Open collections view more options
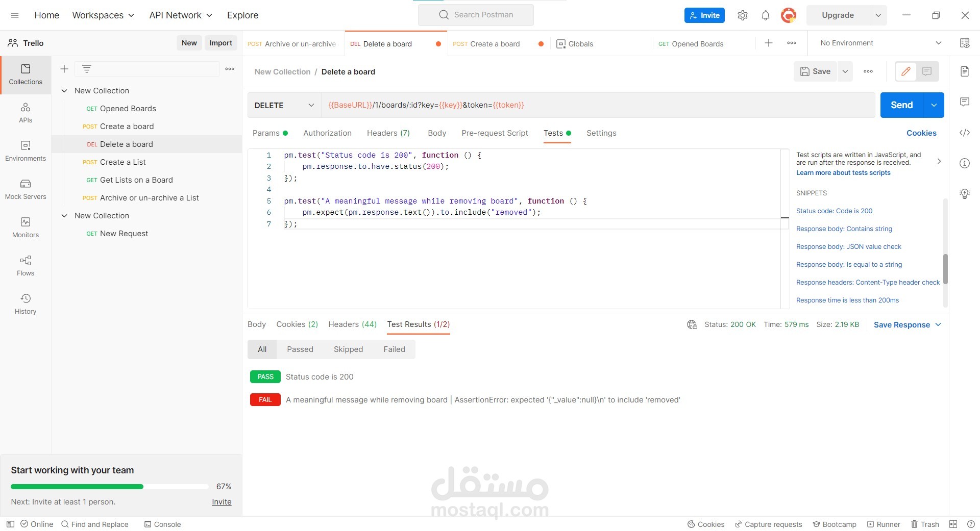980x531 pixels. tap(230, 69)
